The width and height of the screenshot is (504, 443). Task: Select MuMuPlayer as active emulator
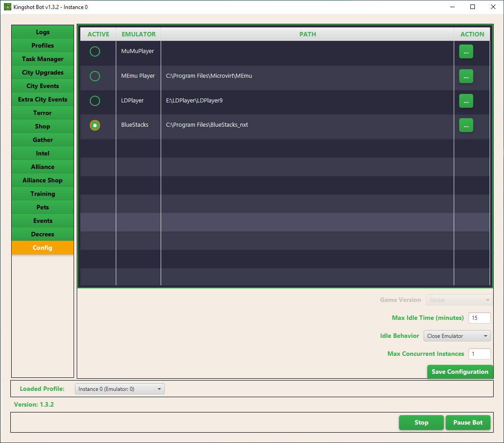[x=95, y=52]
